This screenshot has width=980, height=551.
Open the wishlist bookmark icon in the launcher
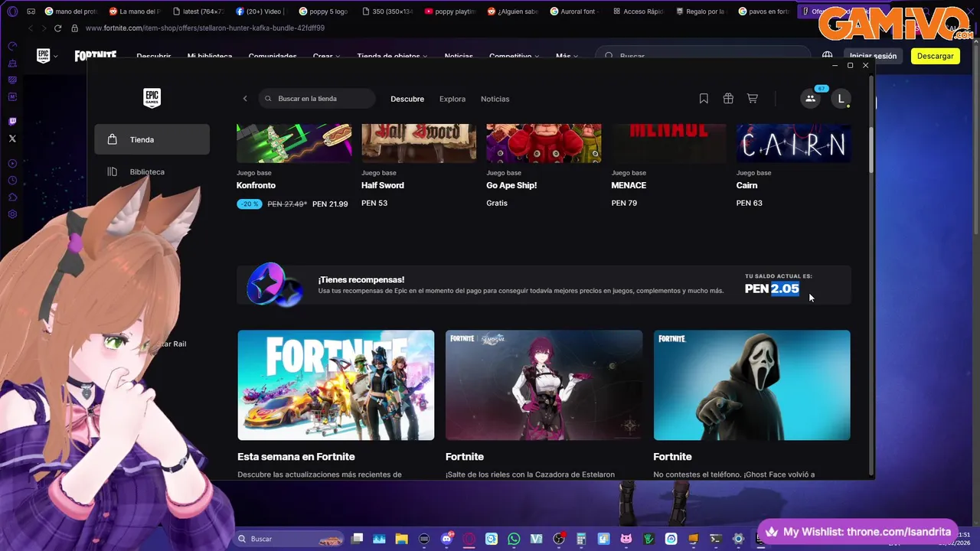(704, 99)
